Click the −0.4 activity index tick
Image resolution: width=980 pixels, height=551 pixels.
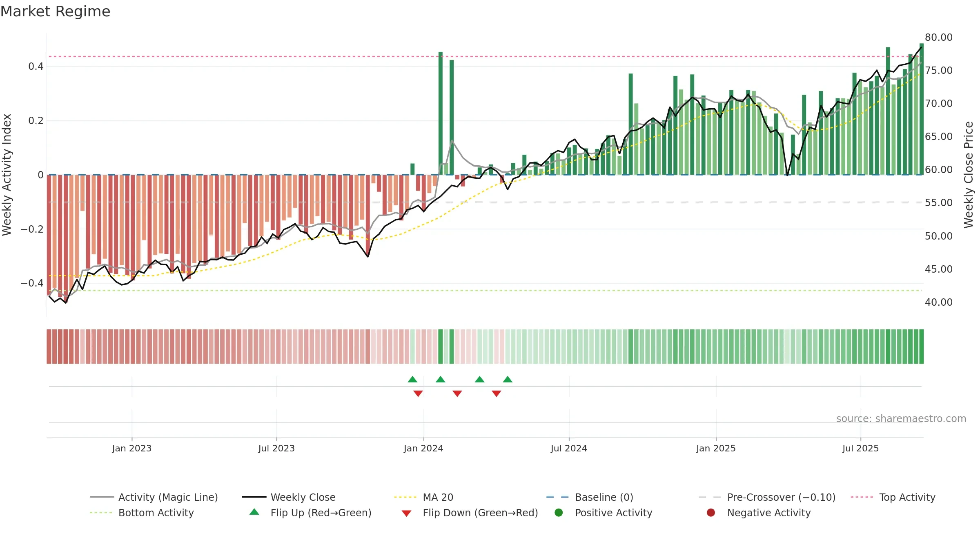[32, 283]
